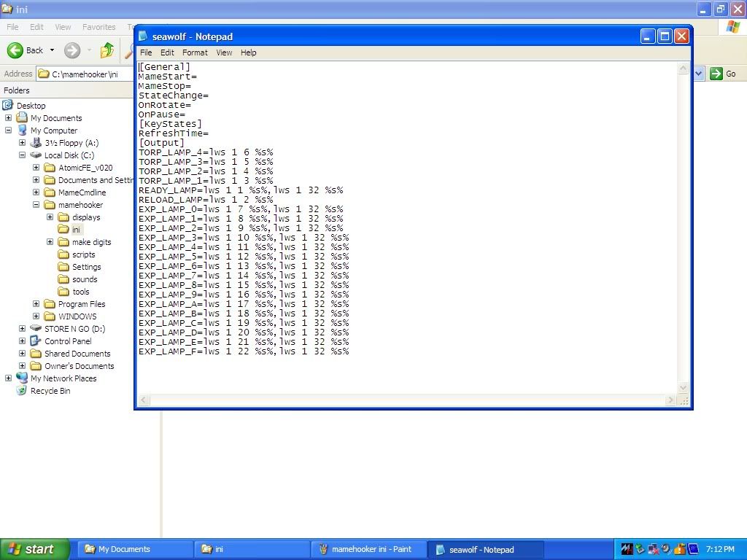Open the address bar dropdown arrow
747x560 pixels.
pyautogui.click(x=699, y=74)
